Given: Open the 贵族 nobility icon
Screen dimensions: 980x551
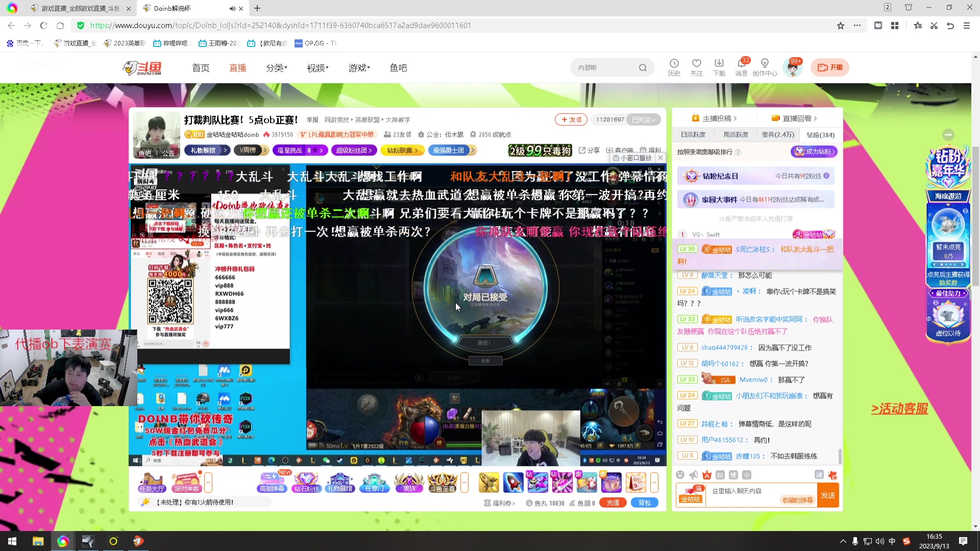Looking at the screenshot, I should point(409,482).
